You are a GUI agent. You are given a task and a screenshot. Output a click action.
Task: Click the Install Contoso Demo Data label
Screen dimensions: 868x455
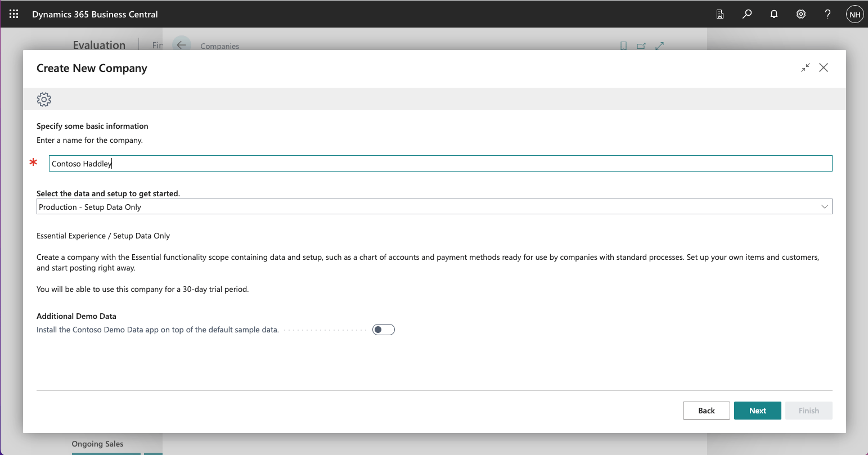pos(158,330)
